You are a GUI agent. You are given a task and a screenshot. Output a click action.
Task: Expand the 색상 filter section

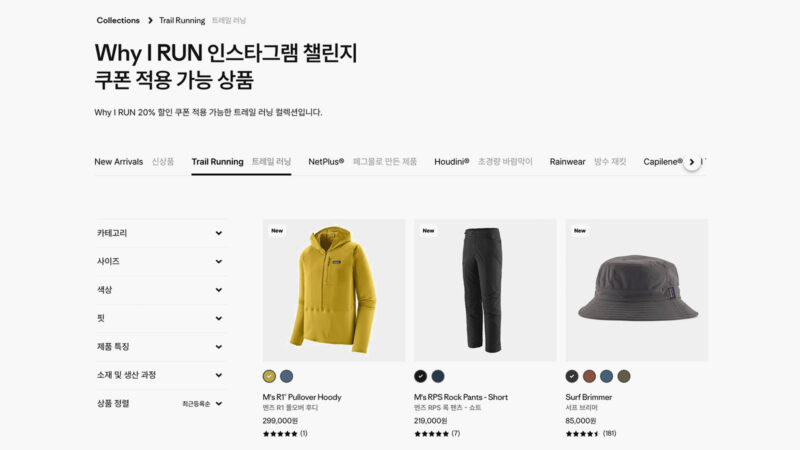[160, 290]
